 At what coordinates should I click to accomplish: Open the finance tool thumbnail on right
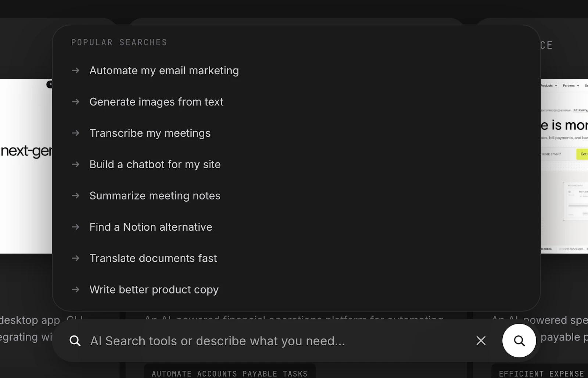tap(564, 166)
